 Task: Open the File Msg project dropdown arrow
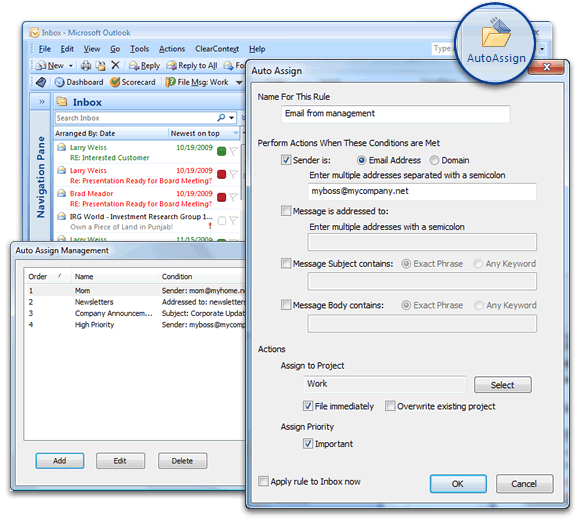click(x=239, y=82)
